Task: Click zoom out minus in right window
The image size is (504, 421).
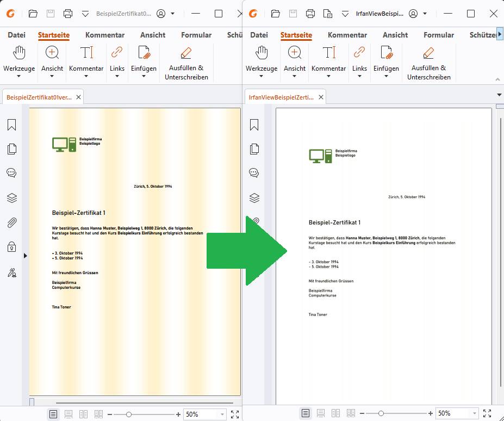Action: [x=362, y=413]
